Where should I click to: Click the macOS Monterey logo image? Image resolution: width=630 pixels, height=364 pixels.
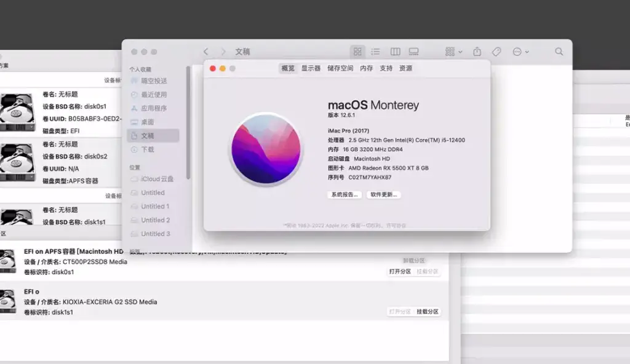[x=266, y=149]
